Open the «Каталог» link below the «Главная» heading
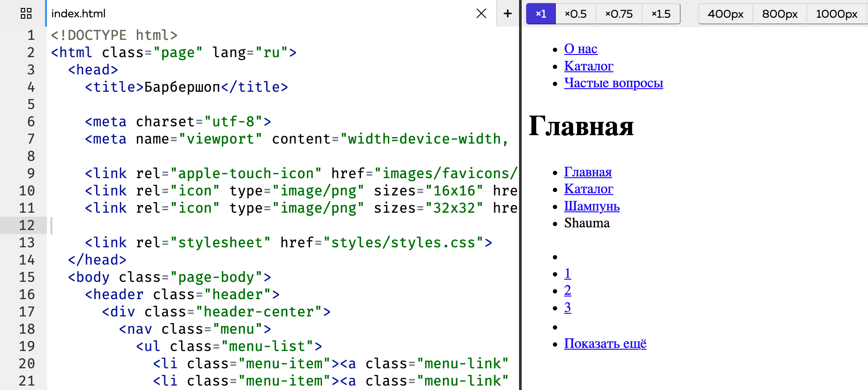 coord(589,189)
